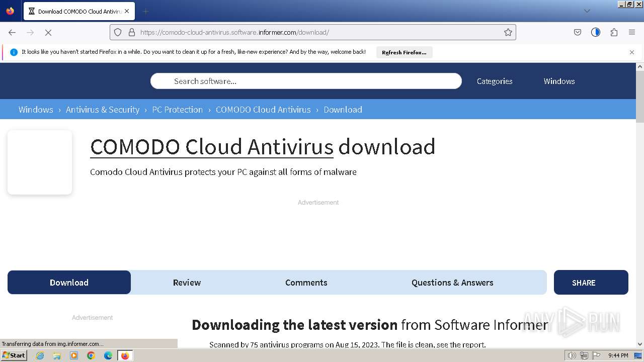Open the Categories menu

(495, 81)
